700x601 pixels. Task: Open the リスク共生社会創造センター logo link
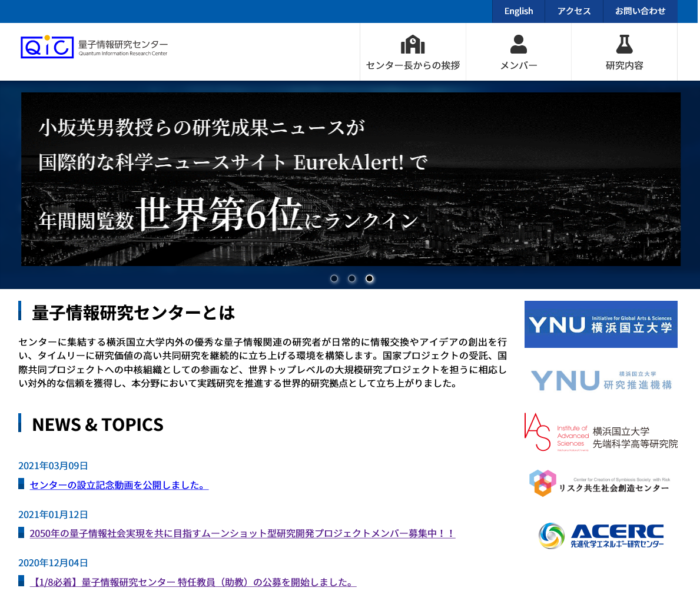coord(601,483)
